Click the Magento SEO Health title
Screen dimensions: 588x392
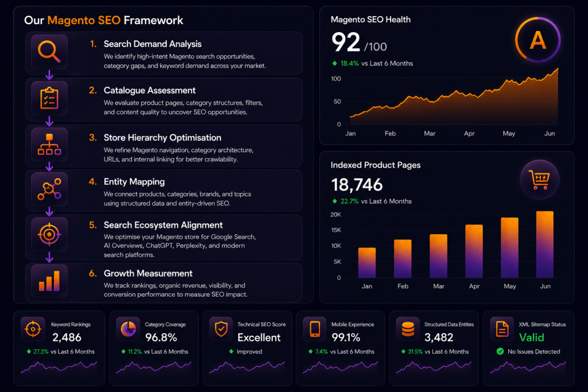click(x=370, y=20)
